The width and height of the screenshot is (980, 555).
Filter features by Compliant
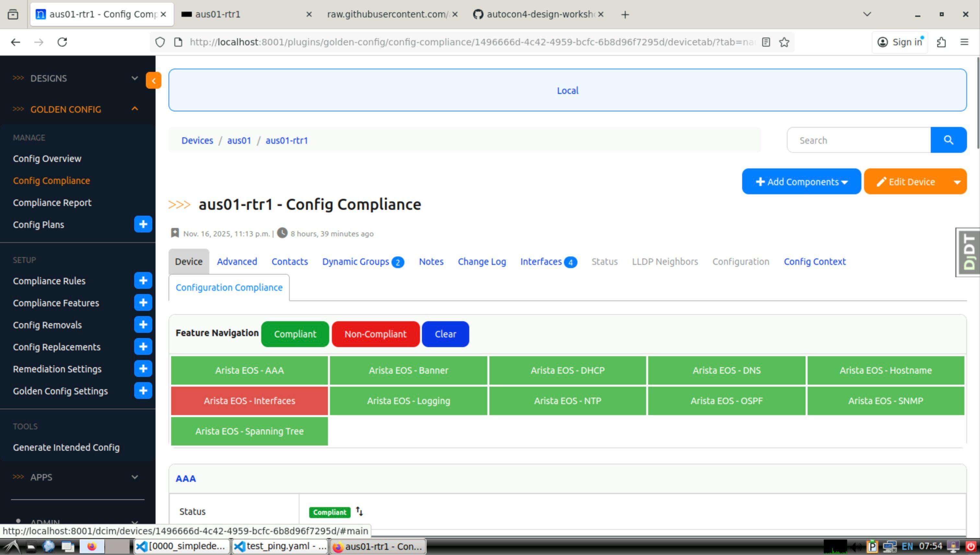click(295, 334)
